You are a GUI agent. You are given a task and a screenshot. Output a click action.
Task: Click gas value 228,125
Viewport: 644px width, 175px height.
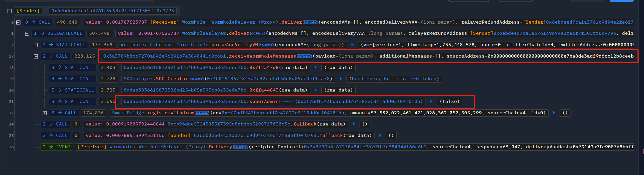point(85,56)
